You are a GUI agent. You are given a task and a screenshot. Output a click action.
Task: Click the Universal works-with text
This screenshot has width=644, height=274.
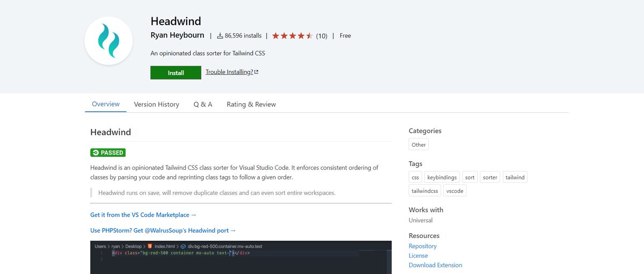click(421, 220)
